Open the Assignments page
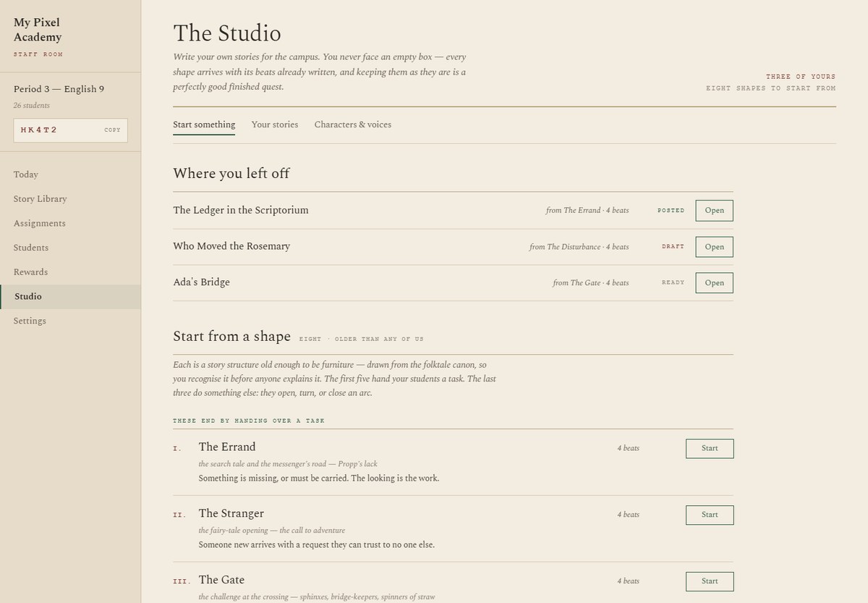Screen dimensions: 868x603 tap(70, 224)
